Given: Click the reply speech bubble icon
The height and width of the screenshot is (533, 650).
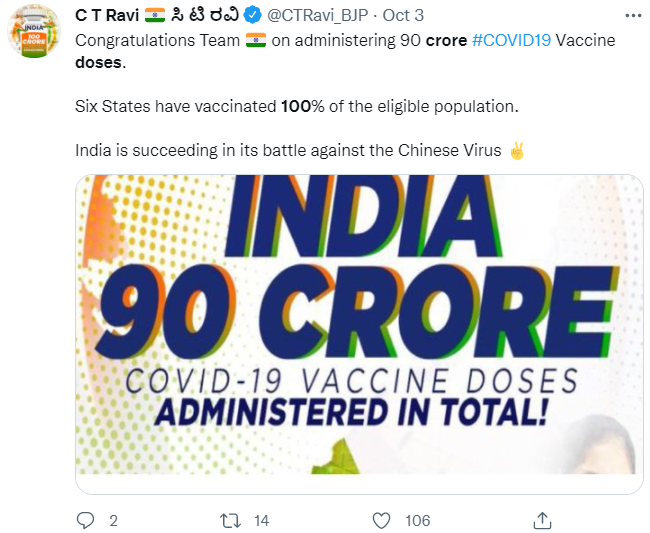Looking at the screenshot, I should (x=86, y=520).
